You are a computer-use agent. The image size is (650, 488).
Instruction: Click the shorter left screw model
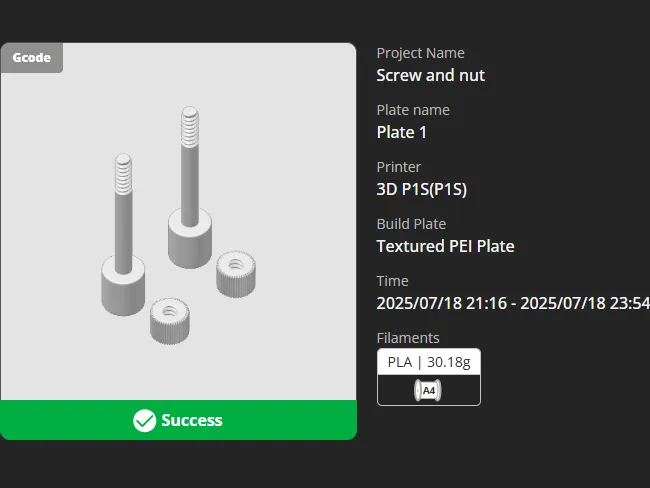[x=123, y=235]
